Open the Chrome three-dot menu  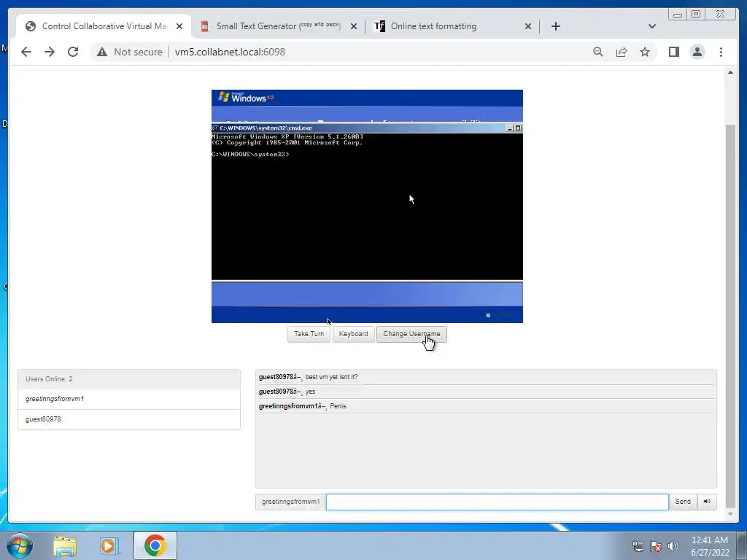click(721, 52)
